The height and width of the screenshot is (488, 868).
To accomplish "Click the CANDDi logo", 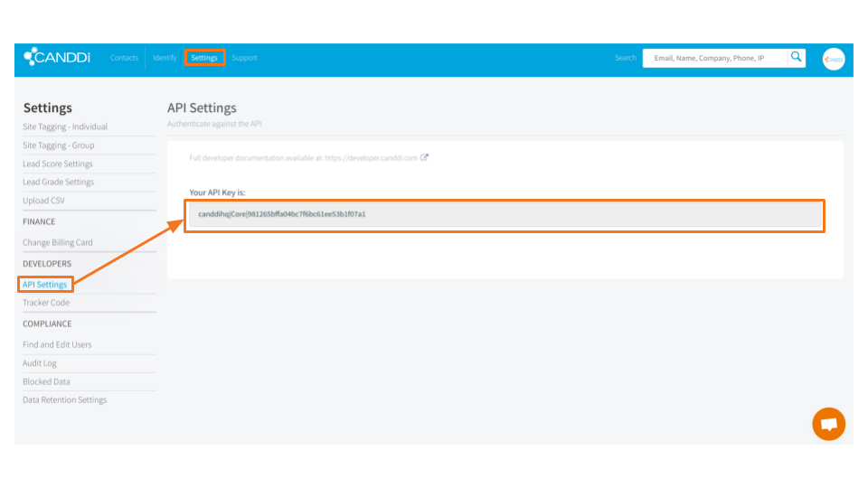I will (x=56, y=56).
